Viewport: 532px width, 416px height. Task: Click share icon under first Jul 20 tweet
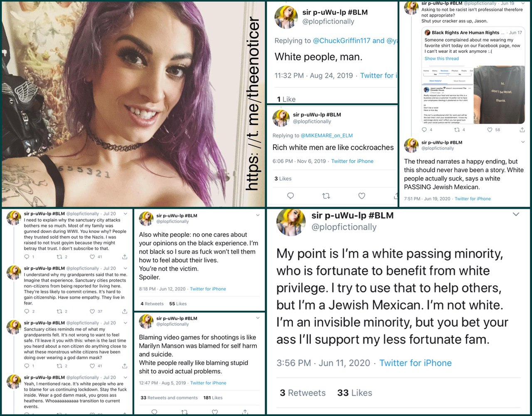click(x=124, y=257)
